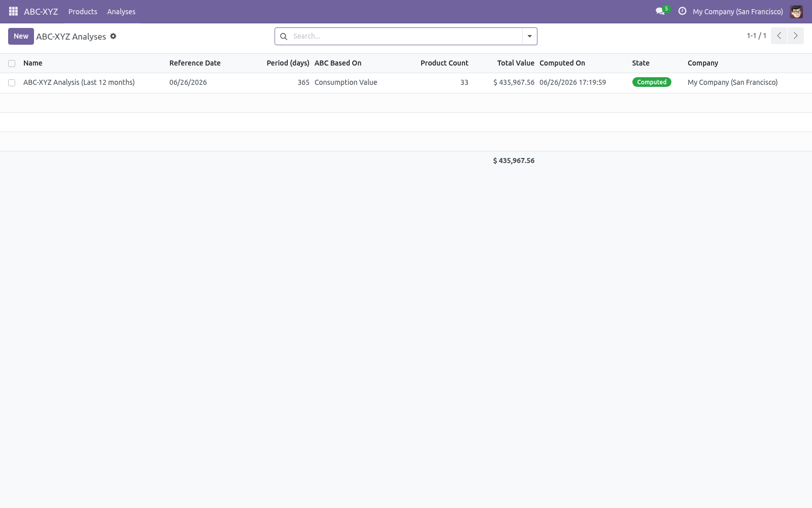Viewport: 812px width, 508px height.
Task: Go to the next page arrow
Action: (795, 36)
